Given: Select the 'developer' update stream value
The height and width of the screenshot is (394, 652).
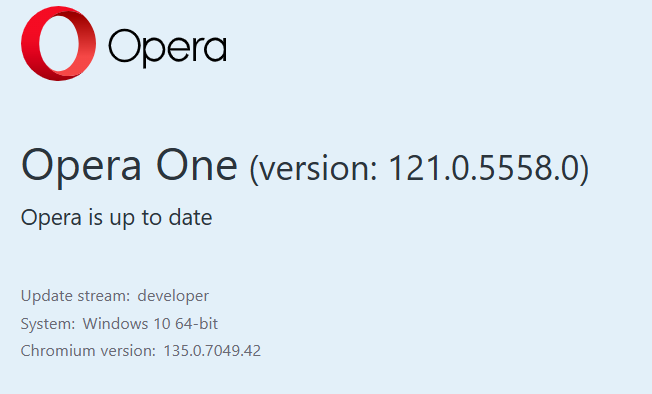Looking at the screenshot, I should point(173,297).
